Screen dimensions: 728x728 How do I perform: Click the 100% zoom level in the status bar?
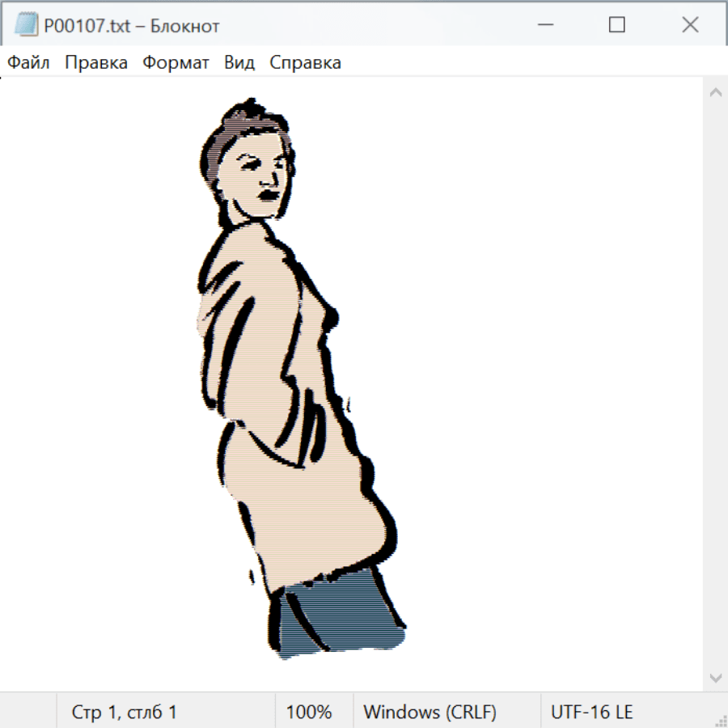click(309, 712)
